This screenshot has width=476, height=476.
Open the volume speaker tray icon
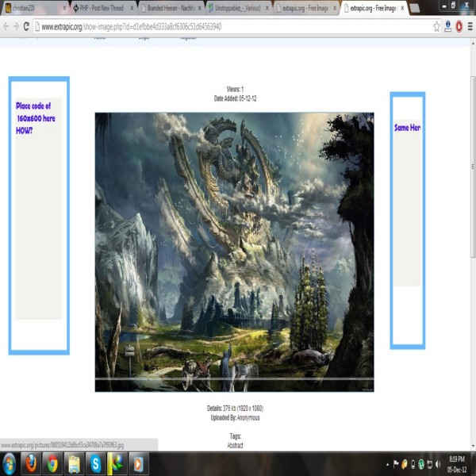tap(438, 464)
